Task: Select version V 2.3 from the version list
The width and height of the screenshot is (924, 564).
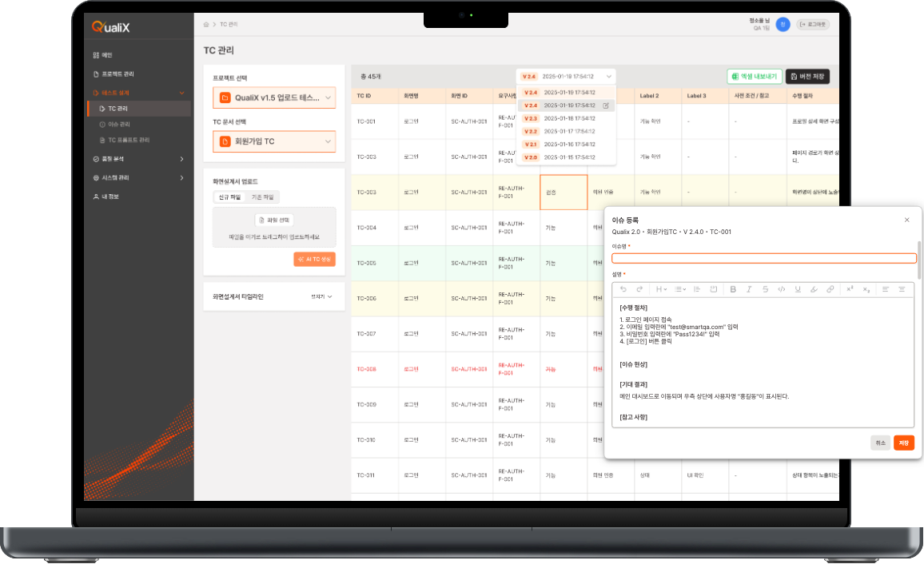Action: [566, 118]
